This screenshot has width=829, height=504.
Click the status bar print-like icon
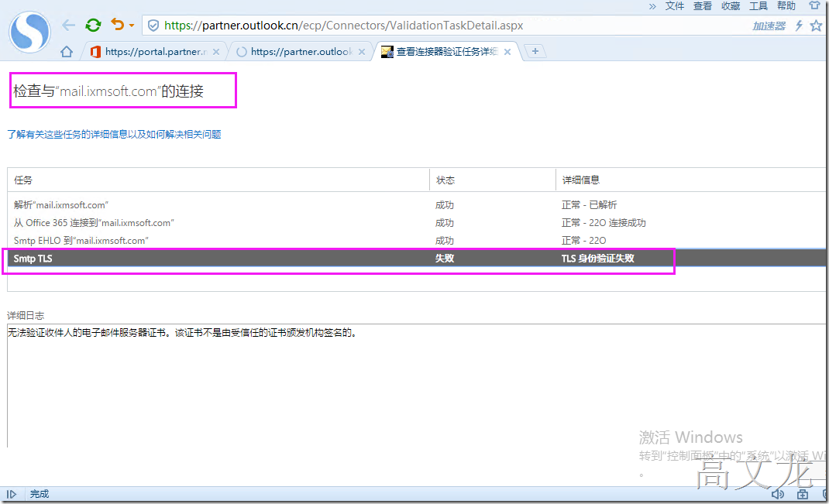pos(803,495)
